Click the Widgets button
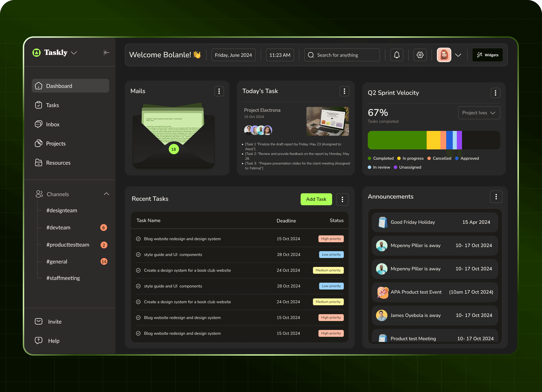 coord(487,55)
